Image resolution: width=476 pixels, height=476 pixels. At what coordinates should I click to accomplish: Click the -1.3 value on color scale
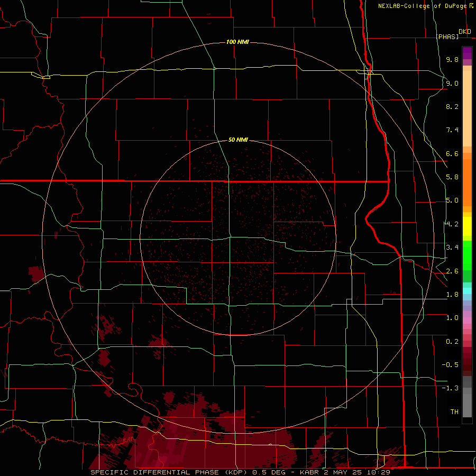[450, 388]
